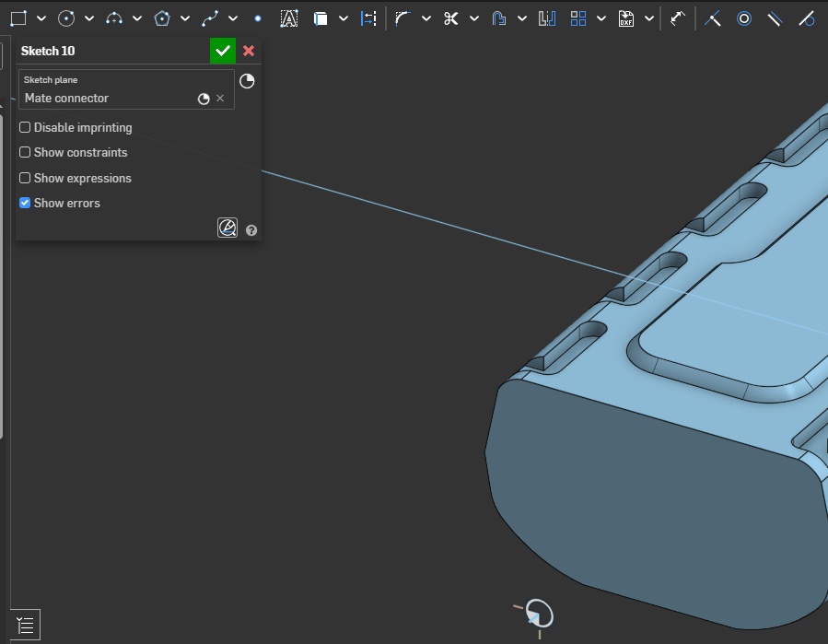Activate the sketch text tool
Viewport: 828px width, 644px height.
[x=289, y=18]
